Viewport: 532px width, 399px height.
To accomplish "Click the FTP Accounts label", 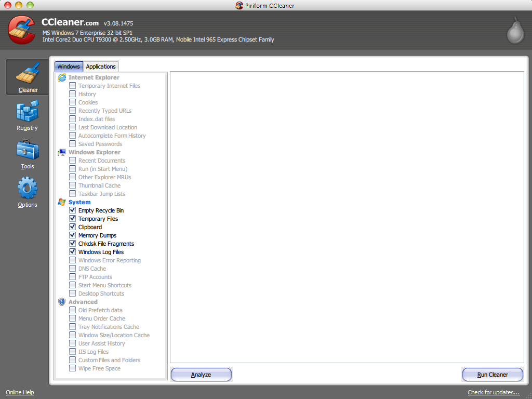I will pos(96,277).
